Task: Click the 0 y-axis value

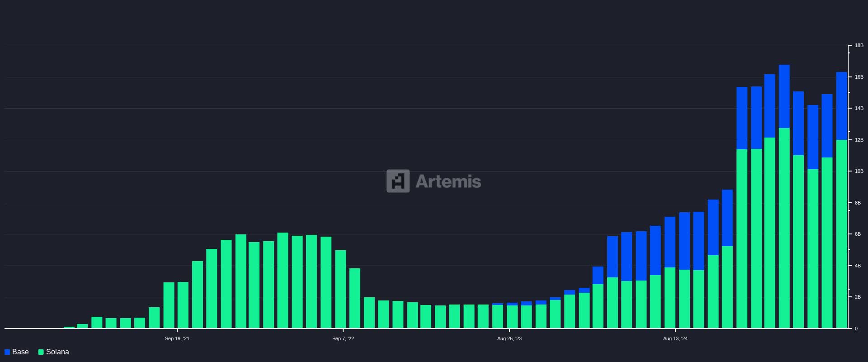Action: point(856,329)
